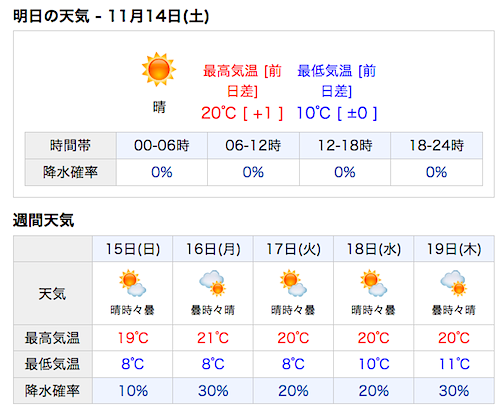This screenshot has width=504, height=412.
Task: Select the 19日(木) column header
Action: tap(454, 249)
